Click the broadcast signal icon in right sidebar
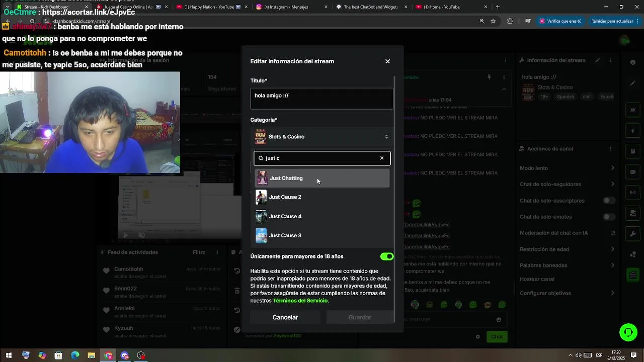The image size is (644, 362). (x=633, y=193)
